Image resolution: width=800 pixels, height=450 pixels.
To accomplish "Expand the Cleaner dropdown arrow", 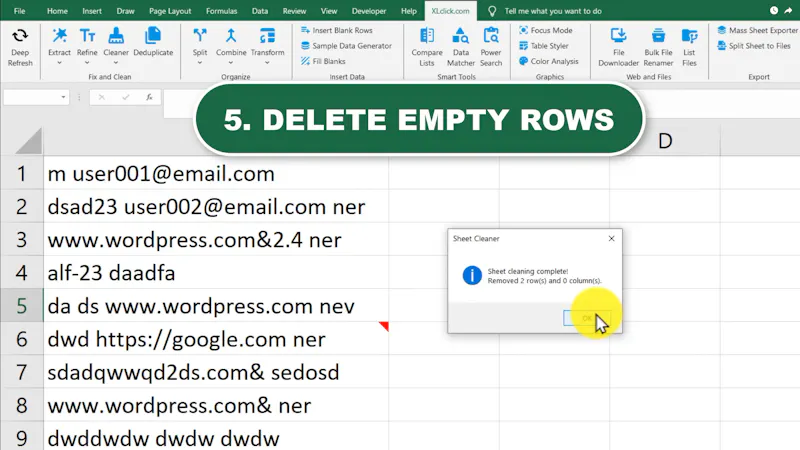I will tap(116, 63).
